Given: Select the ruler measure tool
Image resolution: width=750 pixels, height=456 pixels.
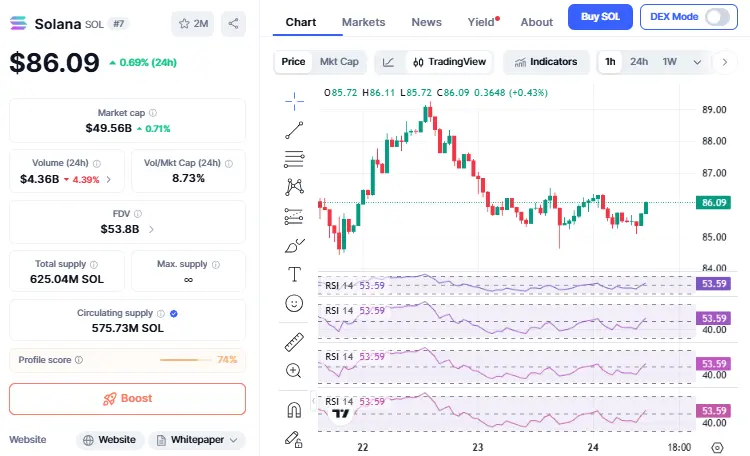Looking at the screenshot, I should tap(294, 342).
